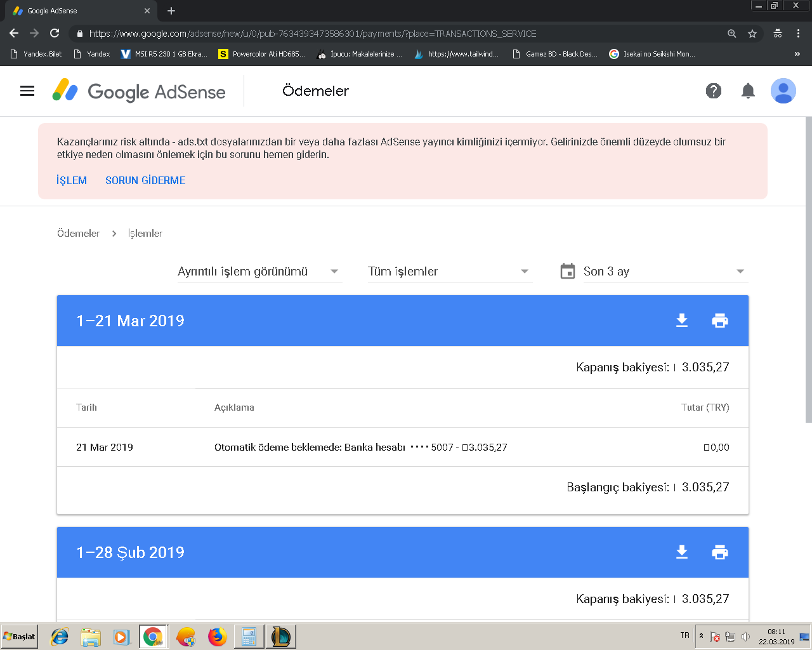Open the Google account avatar menu
The image size is (812, 650).
pyautogui.click(x=783, y=91)
